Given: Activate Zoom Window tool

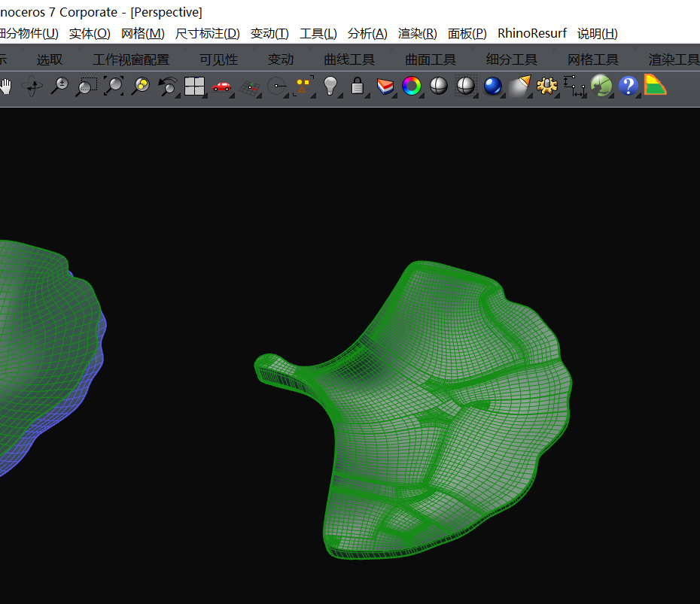Looking at the screenshot, I should pos(87,87).
